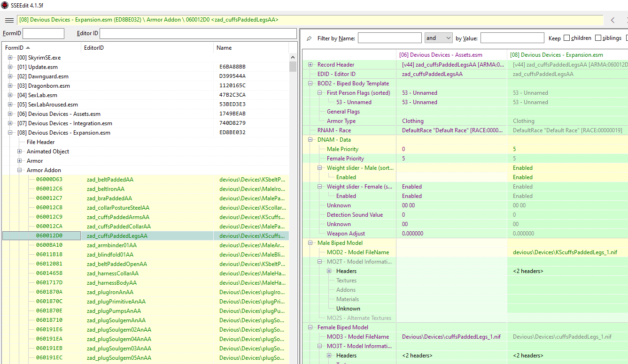The width and height of the screenshot is (628, 364).
Task: Select the zad_braPaddedAA record
Action: pos(146,198)
